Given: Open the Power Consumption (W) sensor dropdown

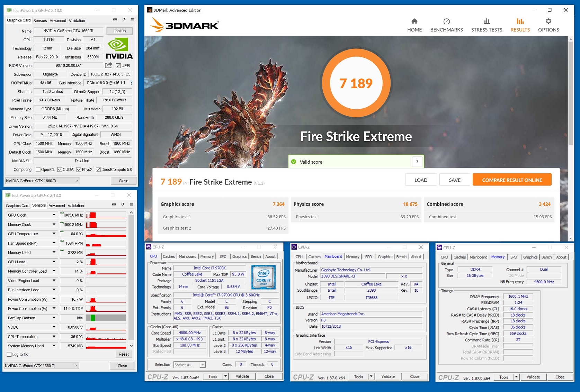Looking at the screenshot, I should (54, 299).
